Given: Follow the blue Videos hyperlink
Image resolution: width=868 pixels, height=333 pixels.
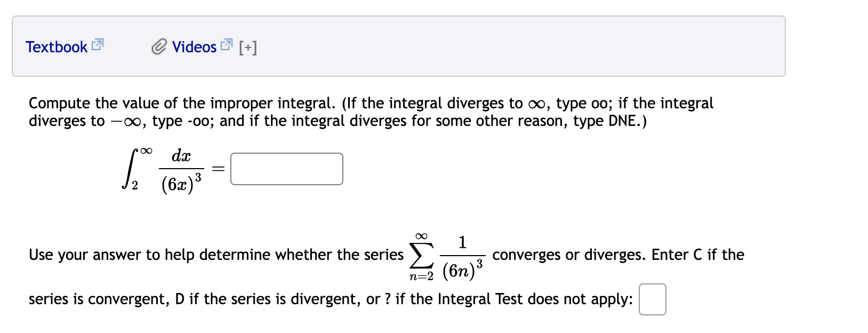Looking at the screenshot, I should point(195,47).
